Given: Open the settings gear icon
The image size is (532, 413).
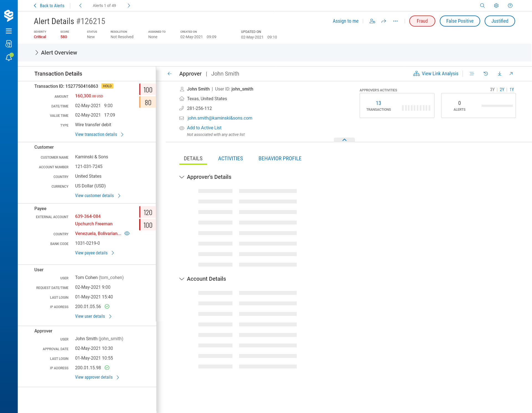Looking at the screenshot, I should click(496, 6).
